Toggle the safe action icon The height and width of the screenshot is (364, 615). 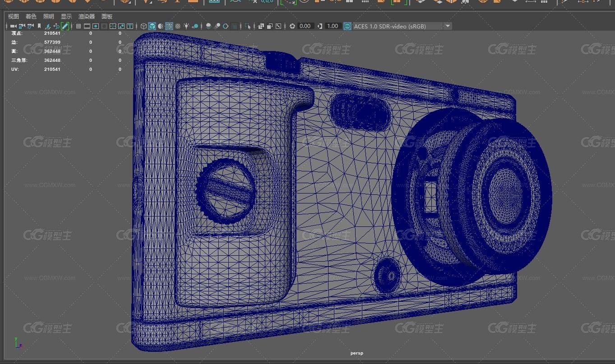pos(121,26)
